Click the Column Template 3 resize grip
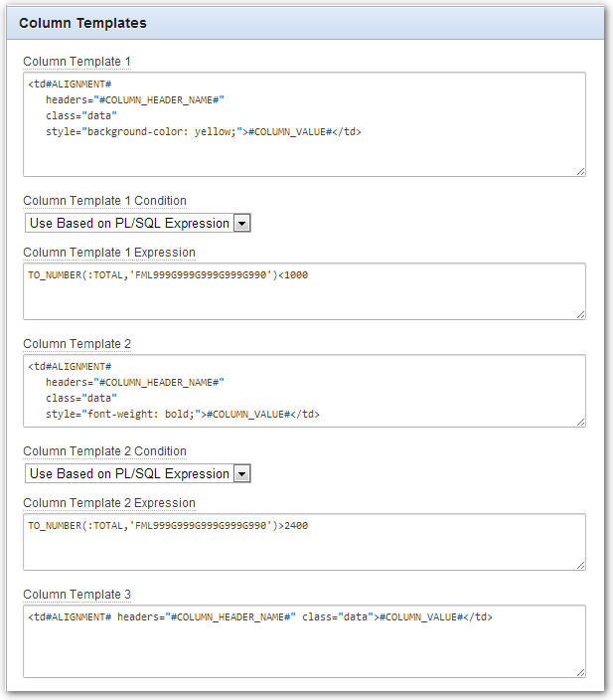This screenshot has height=700, width=613. [x=580, y=673]
